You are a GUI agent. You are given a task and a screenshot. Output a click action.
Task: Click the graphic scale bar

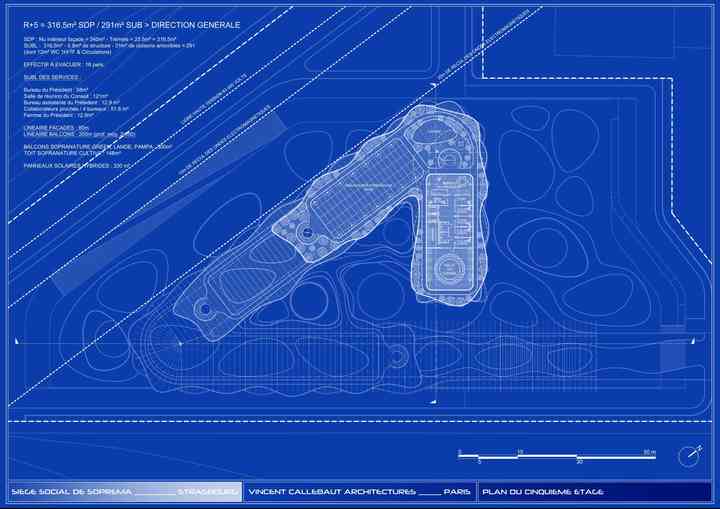click(557, 457)
